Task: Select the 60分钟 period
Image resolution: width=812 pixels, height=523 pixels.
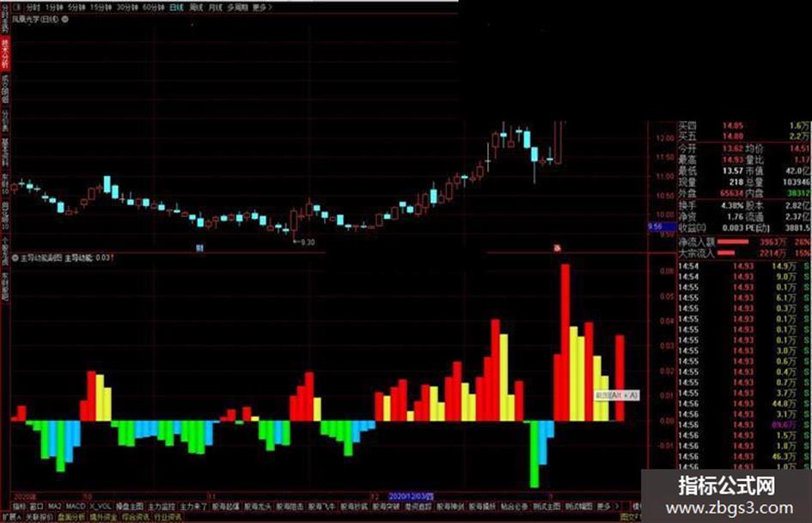Action: pyautogui.click(x=153, y=8)
